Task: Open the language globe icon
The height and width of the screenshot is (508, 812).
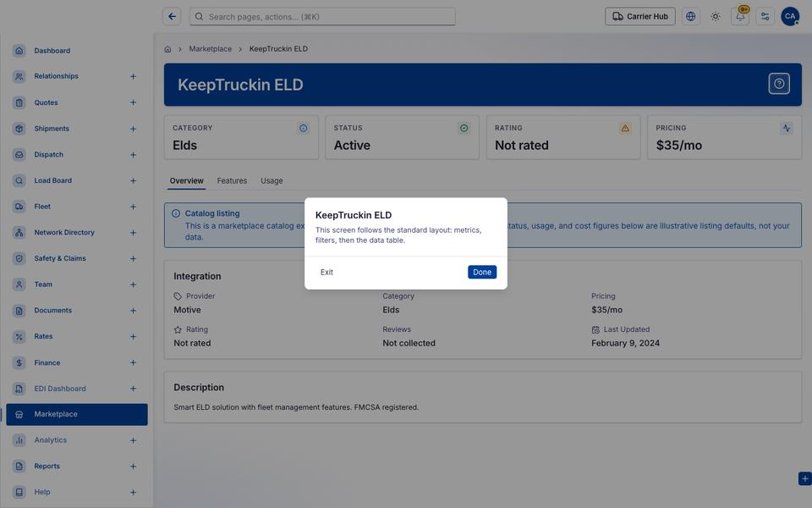Action: 690,17
